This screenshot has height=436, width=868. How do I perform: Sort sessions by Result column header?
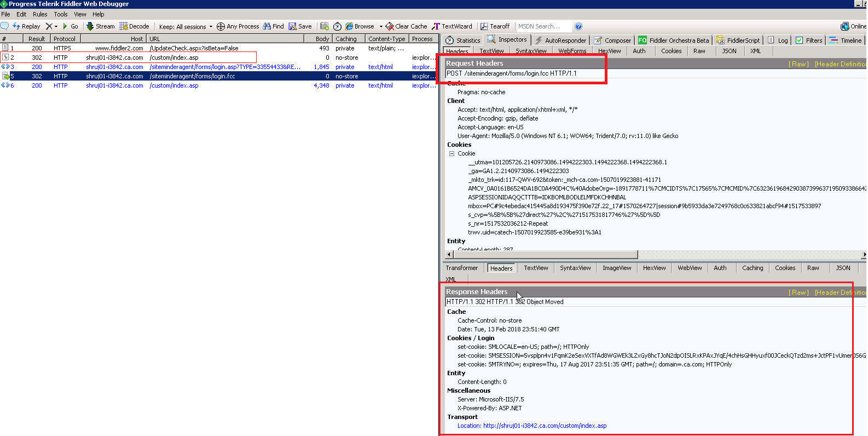coord(37,39)
